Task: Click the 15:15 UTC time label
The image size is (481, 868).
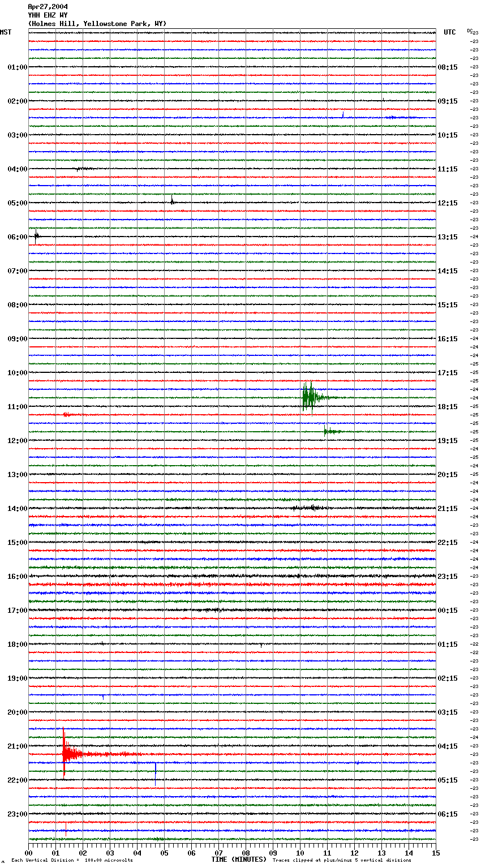Action: (448, 305)
